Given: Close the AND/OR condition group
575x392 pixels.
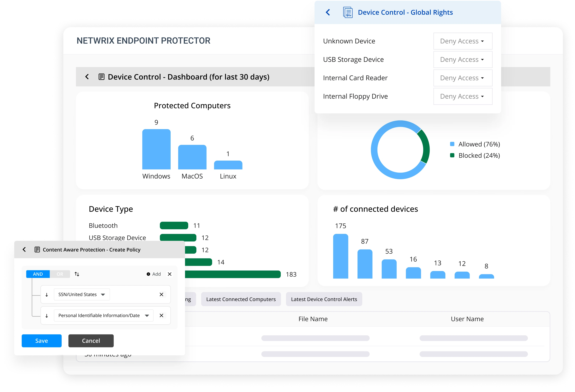Looking at the screenshot, I should [170, 274].
